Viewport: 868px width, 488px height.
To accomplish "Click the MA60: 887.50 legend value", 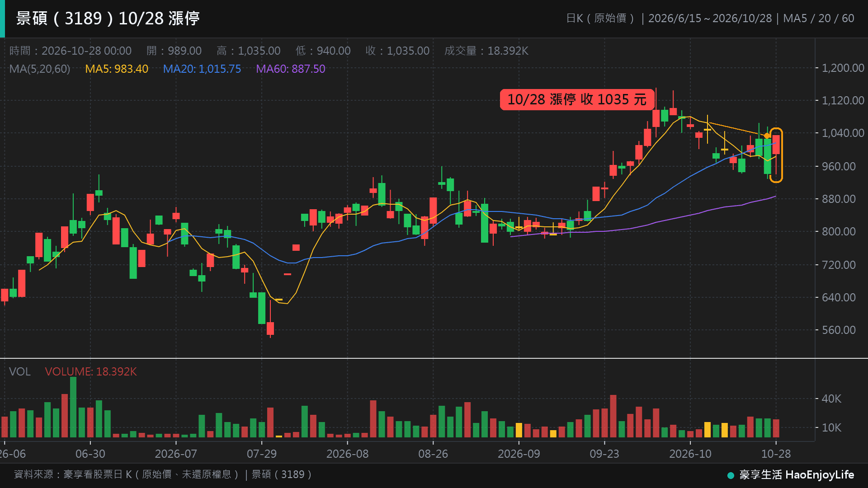I will tap(291, 69).
